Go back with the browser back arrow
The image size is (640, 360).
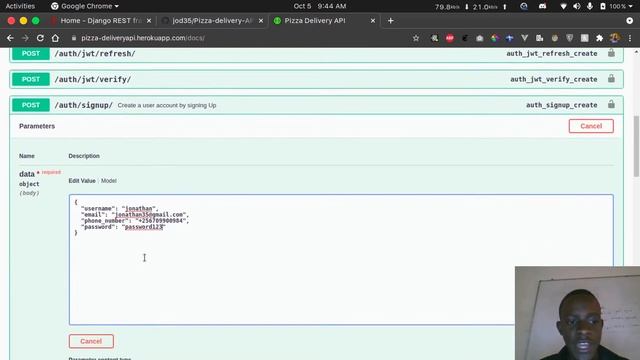point(10,38)
